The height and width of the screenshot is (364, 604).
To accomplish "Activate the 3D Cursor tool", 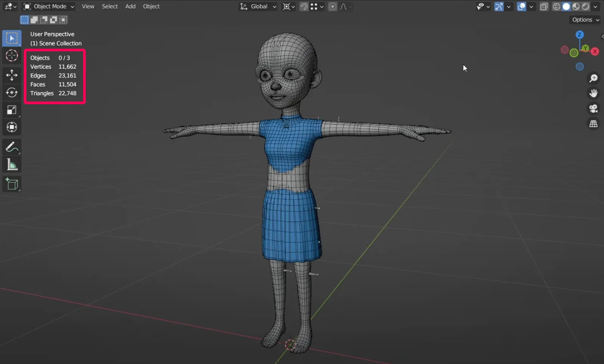I will pos(12,56).
